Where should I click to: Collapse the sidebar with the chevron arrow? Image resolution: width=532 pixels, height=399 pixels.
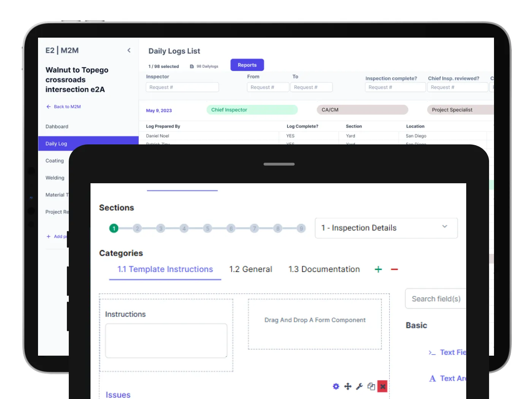tap(129, 50)
